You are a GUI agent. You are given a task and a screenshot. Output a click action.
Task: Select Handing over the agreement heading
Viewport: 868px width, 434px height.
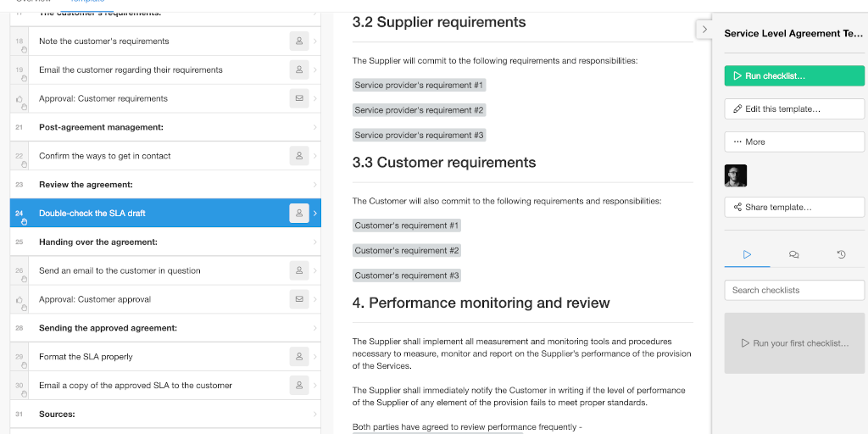click(165, 242)
